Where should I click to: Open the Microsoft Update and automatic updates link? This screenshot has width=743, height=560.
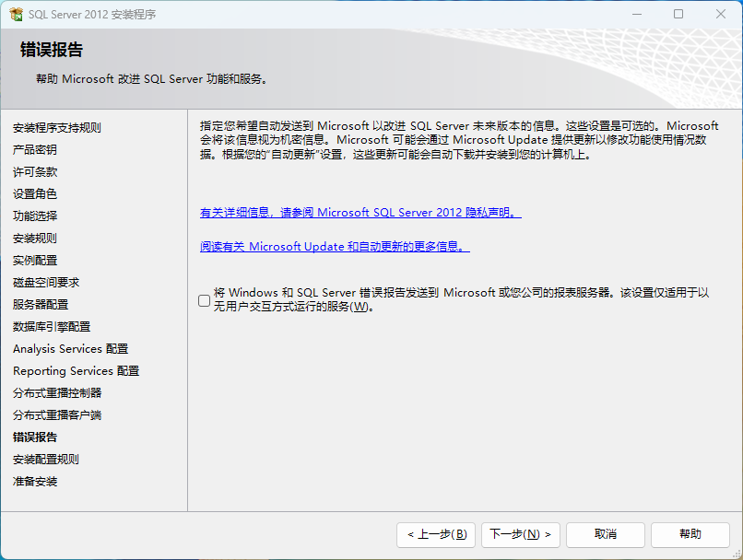pyautogui.click(x=335, y=247)
